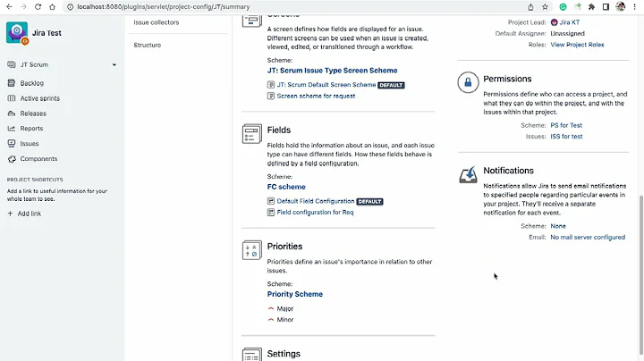Click the Notifications section heading
644x361 pixels.
[x=508, y=171]
